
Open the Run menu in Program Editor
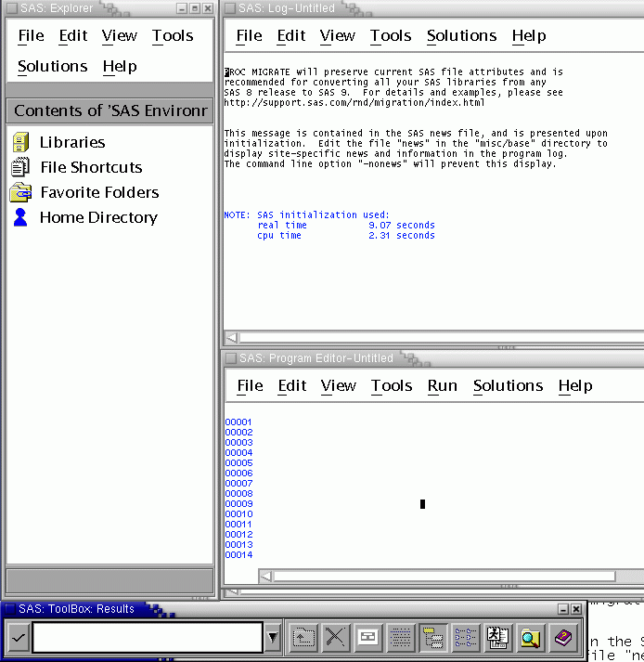click(443, 385)
